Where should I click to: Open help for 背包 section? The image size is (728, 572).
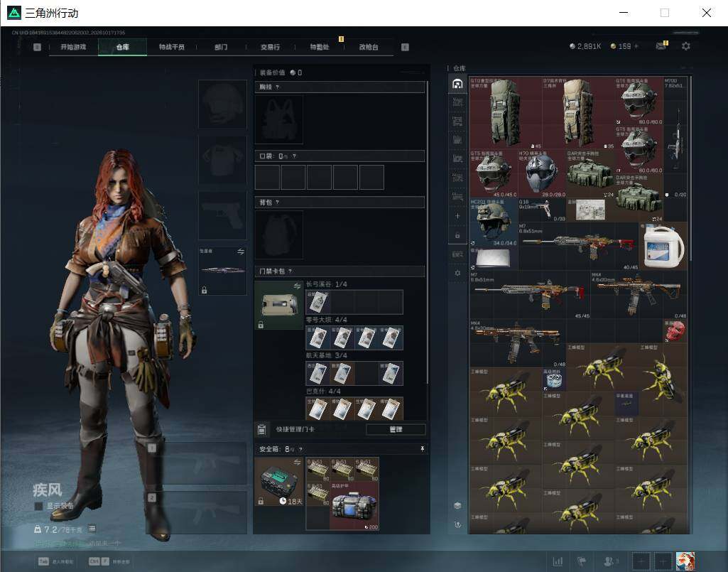click(x=278, y=202)
